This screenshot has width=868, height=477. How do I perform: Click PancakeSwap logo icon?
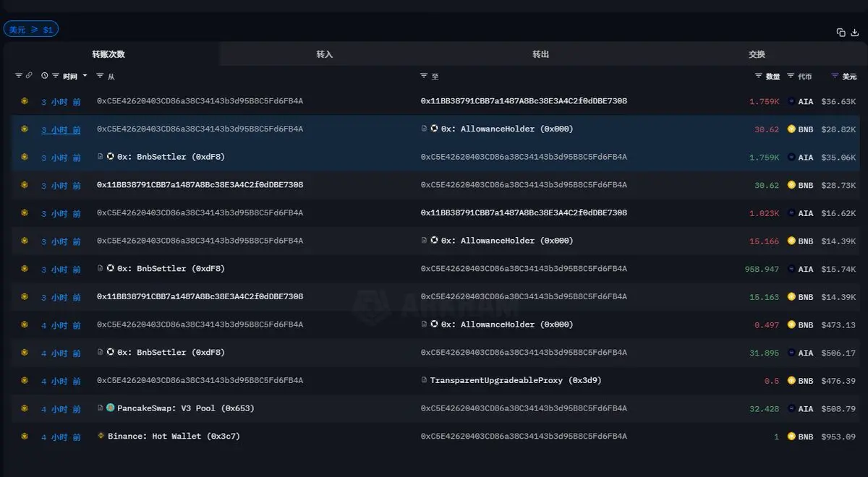(x=111, y=408)
